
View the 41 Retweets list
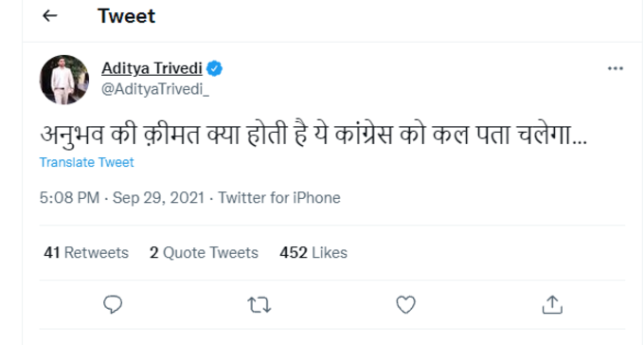[86, 252]
